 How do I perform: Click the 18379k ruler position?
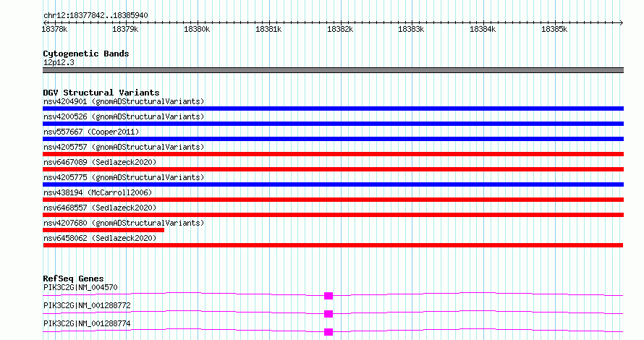[x=125, y=29]
